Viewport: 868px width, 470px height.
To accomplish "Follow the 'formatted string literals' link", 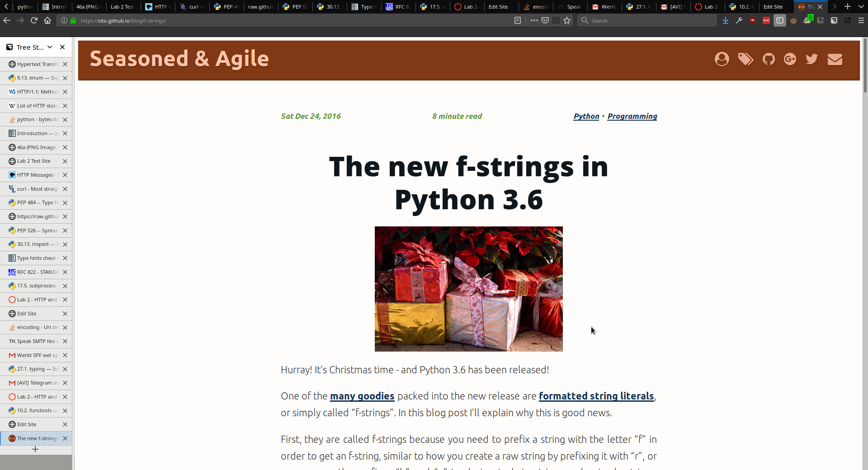I will [596, 396].
